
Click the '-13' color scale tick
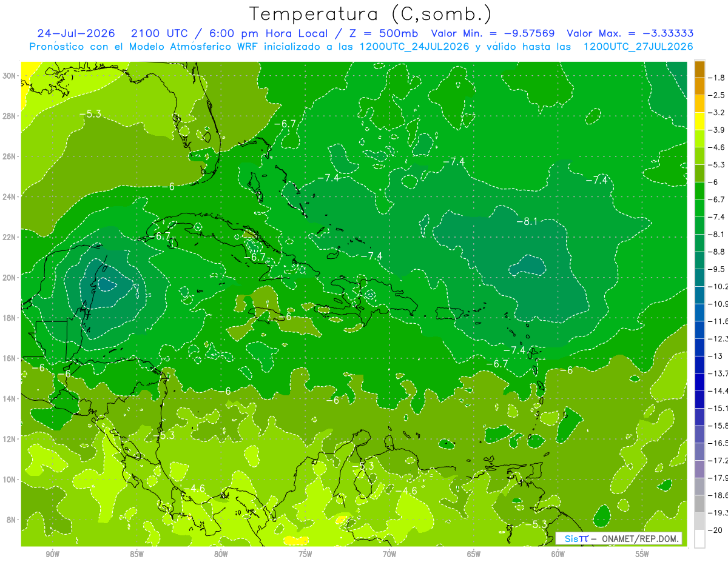(716, 356)
